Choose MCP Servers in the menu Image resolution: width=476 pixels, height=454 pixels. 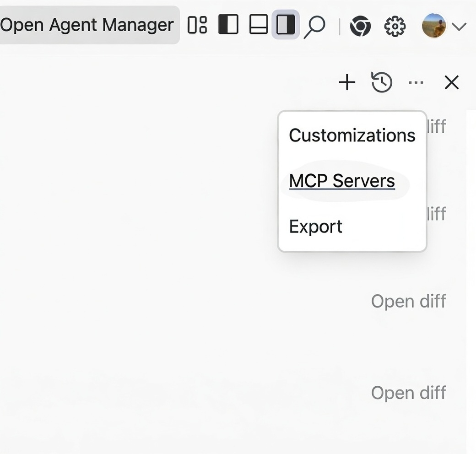coord(342,181)
